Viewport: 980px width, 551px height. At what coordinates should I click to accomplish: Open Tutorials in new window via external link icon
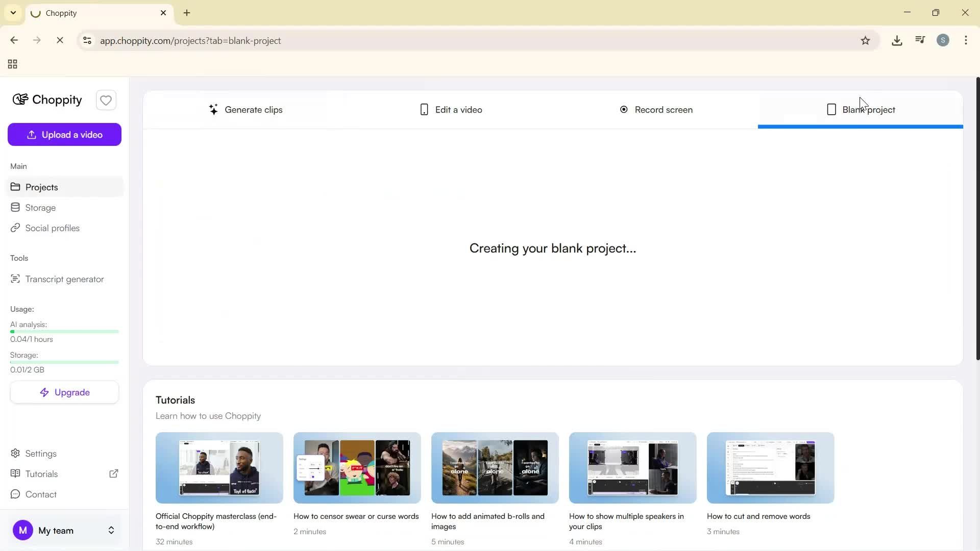pos(114,473)
